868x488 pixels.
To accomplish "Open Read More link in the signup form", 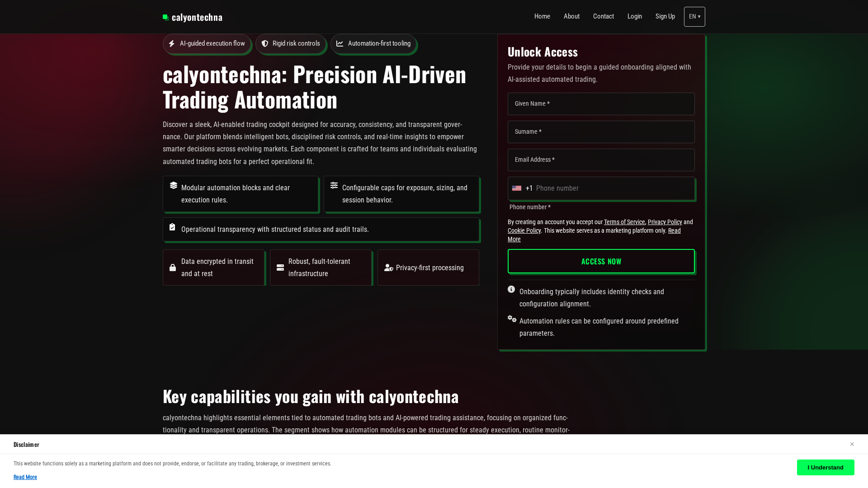I will pyautogui.click(x=674, y=230).
